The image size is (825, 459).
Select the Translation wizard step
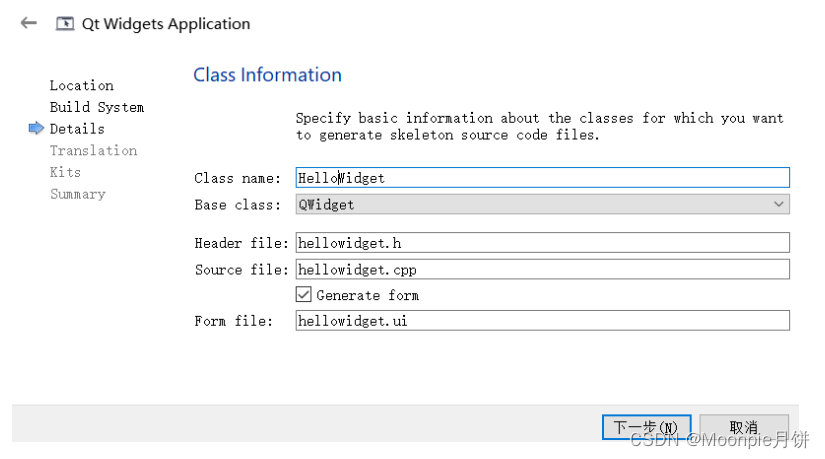click(93, 151)
